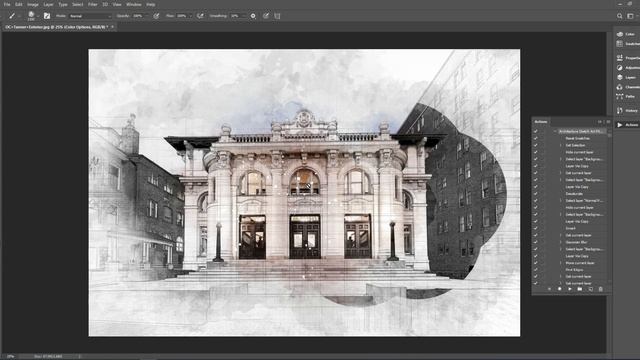Open the Image menu
Image resolution: width=640 pixels, height=360 pixels.
click(x=33, y=4)
